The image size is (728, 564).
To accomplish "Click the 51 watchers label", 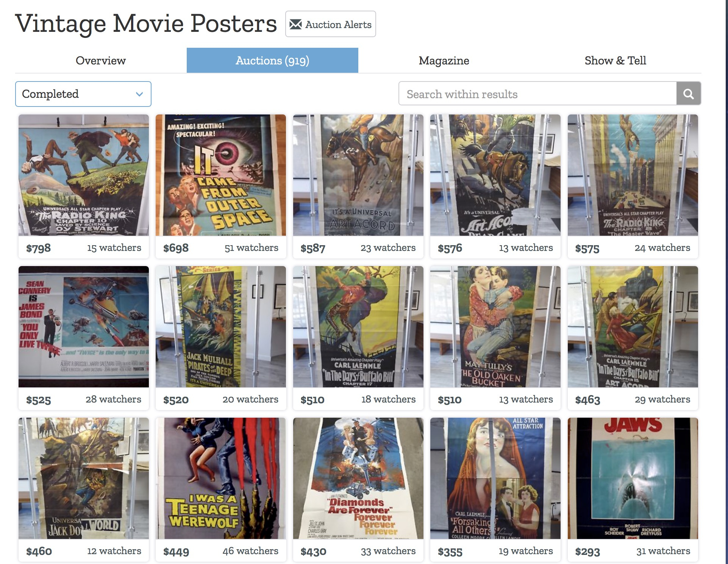I will 251,248.
